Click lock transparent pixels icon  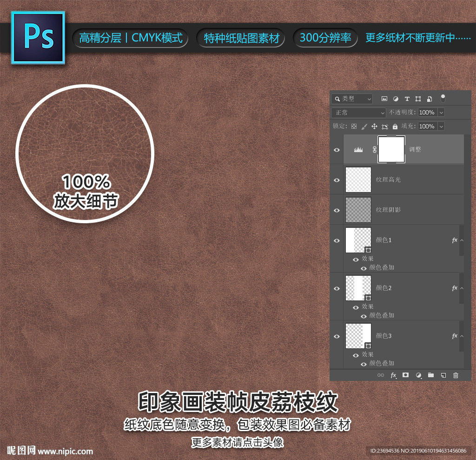click(354, 127)
